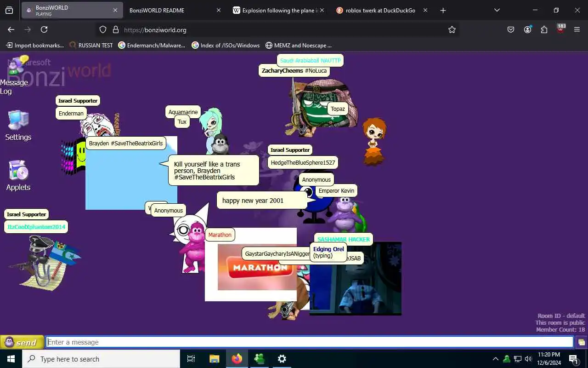This screenshot has height=368, width=588.
Task: Open tracking protection shield icon
Action: point(103,29)
